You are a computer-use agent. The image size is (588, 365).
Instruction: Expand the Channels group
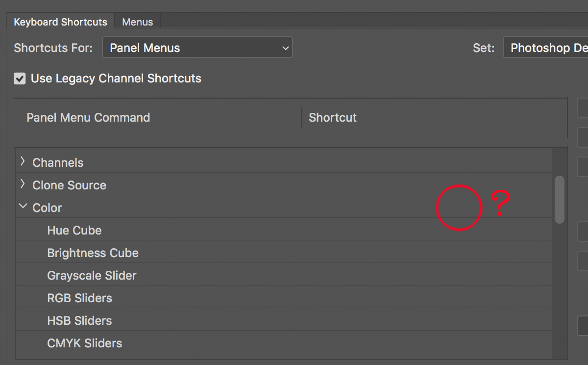[x=23, y=161]
